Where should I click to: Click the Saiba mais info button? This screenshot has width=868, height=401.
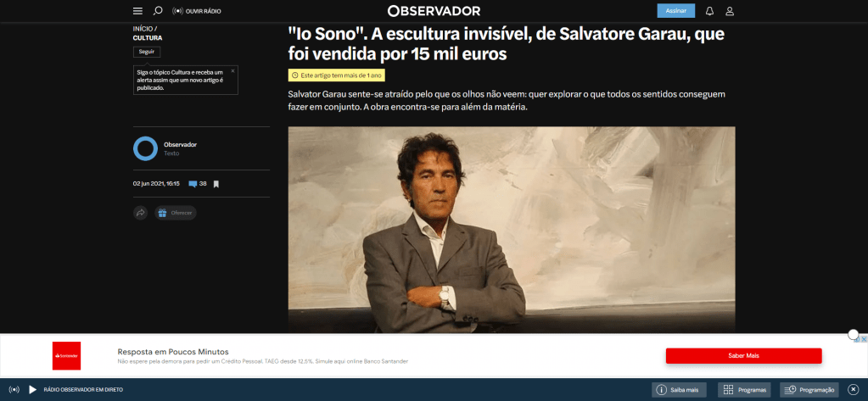click(680, 390)
